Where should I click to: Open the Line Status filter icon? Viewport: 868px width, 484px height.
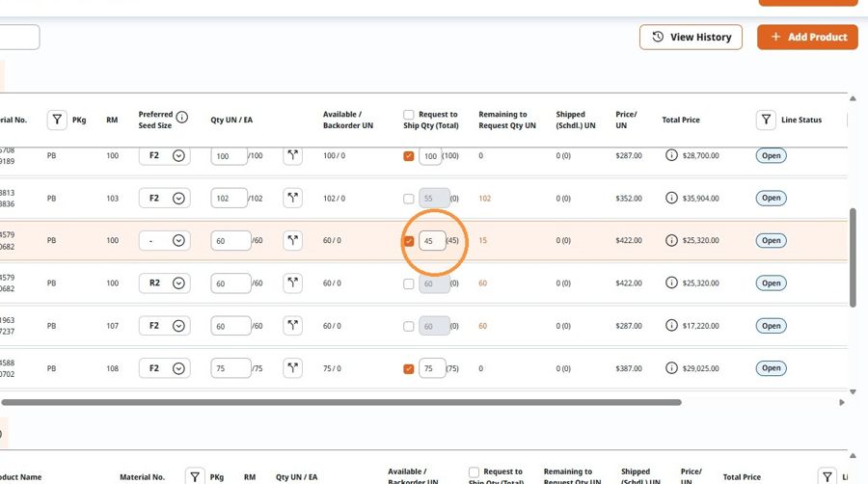tap(766, 120)
